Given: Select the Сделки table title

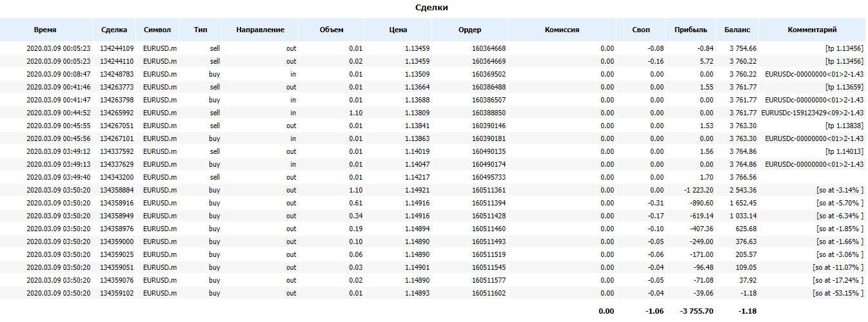Looking at the screenshot, I should [x=431, y=8].
